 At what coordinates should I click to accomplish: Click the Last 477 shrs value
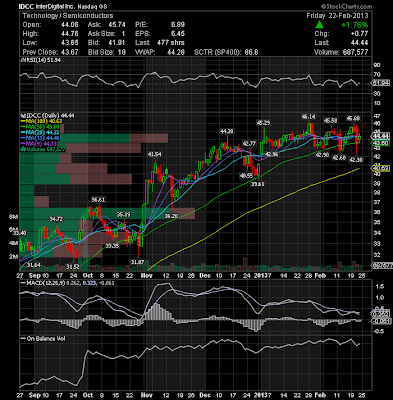tap(171, 43)
